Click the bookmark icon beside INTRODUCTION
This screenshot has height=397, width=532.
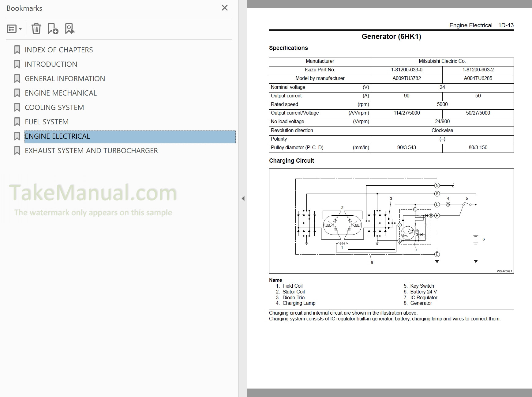[x=17, y=64]
